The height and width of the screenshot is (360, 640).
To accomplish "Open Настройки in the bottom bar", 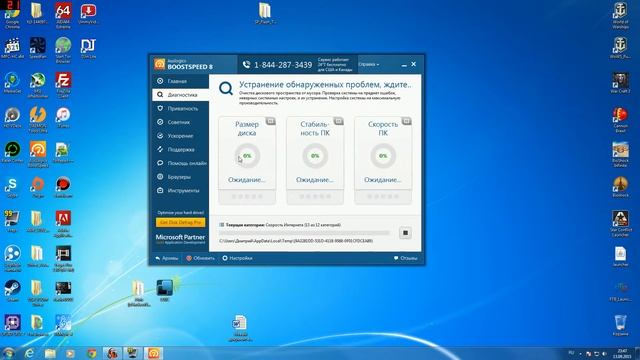I will point(237,258).
